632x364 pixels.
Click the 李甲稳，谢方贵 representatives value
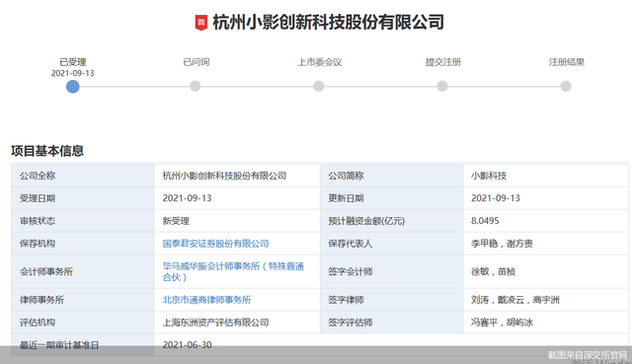(x=502, y=244)
